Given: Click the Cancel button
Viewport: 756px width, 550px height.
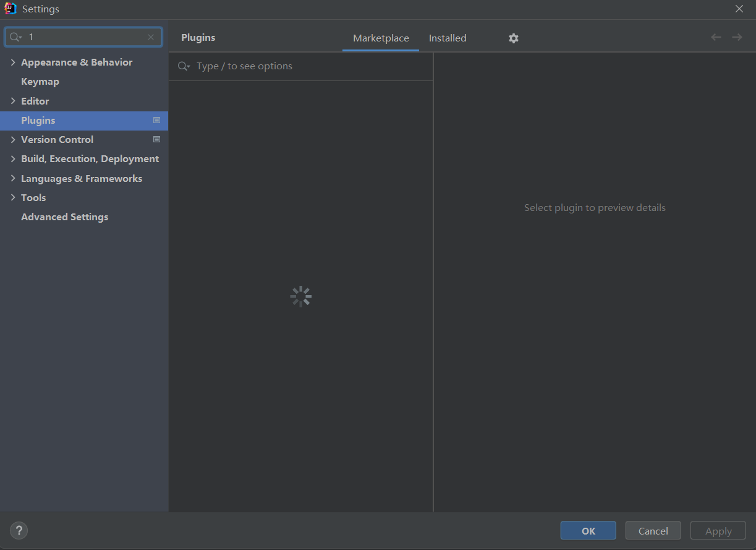Looking at the screenshot, I should [x=653, y=531].
